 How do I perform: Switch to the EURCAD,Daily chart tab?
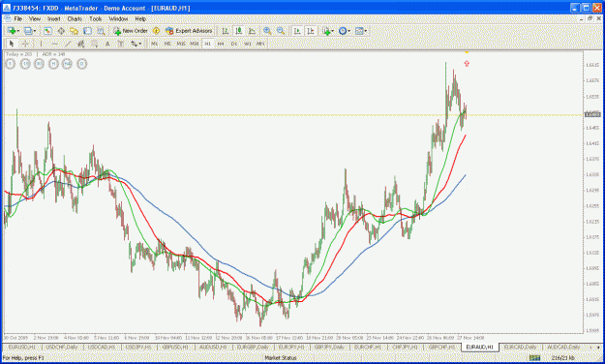520,347
